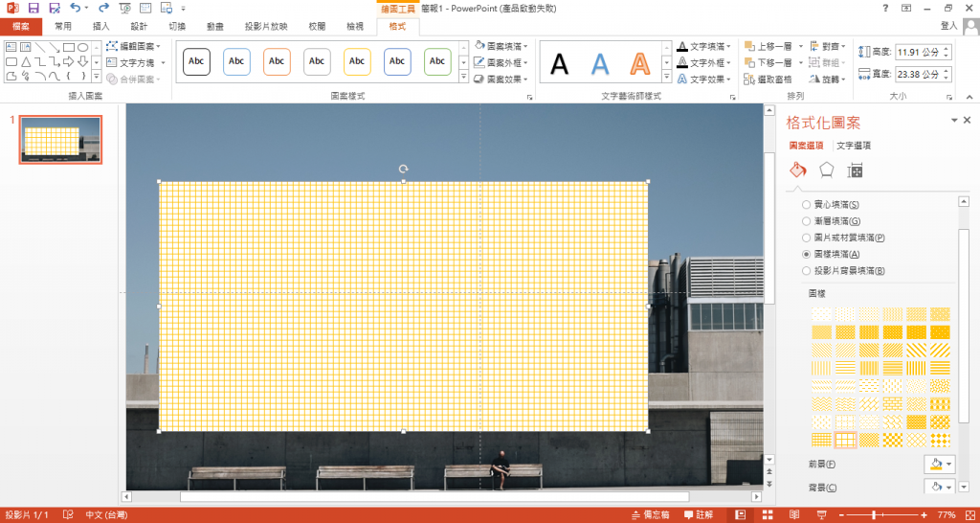Click 註解 comments in status bar
The height and width of the screenshot is (523, 980).
699,515
